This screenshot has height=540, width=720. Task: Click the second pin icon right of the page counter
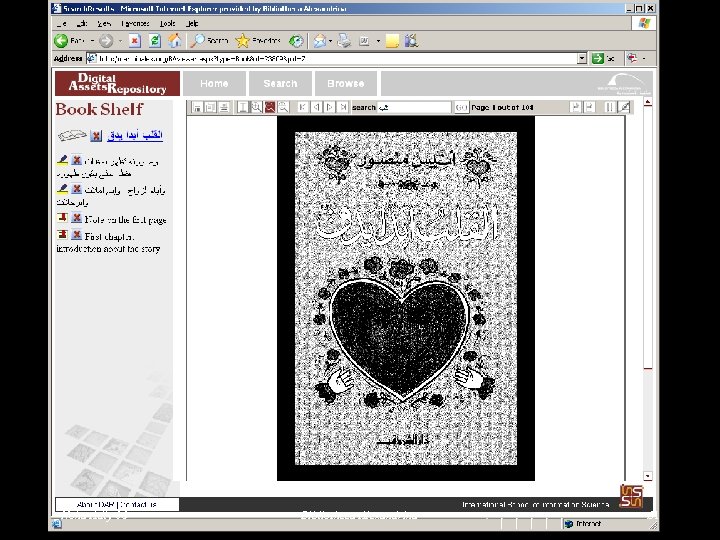pyautogui.click(x=590, y=107)
